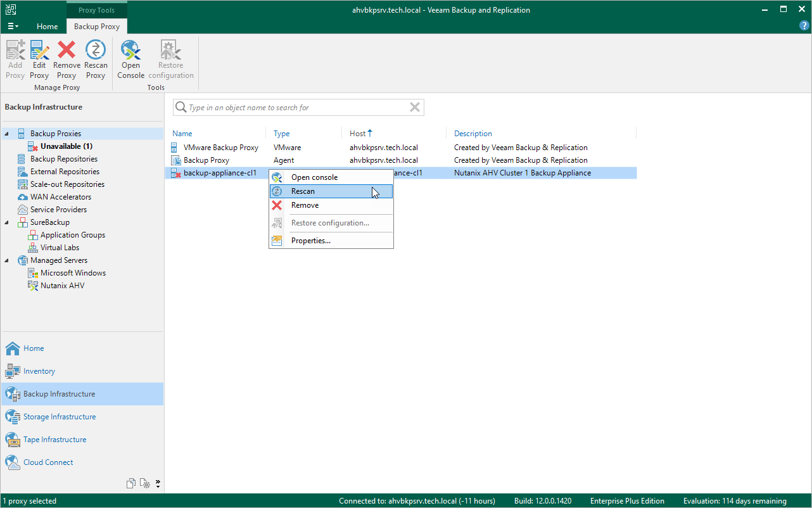The width and height of the screenshot is (812, 508).
Task: Sort the list by the Type column
Action: click(x=281, y=134)
